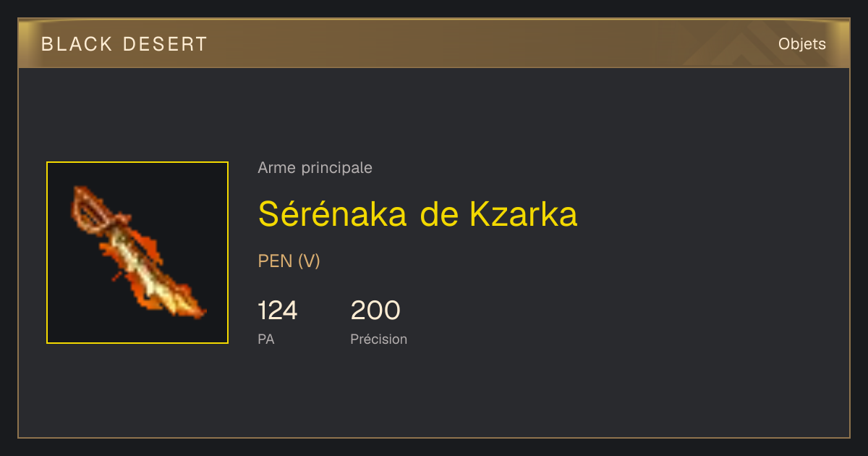The image size is (868, 456).
Task: Click the Arme principale category label
Action: pos(315,168)
